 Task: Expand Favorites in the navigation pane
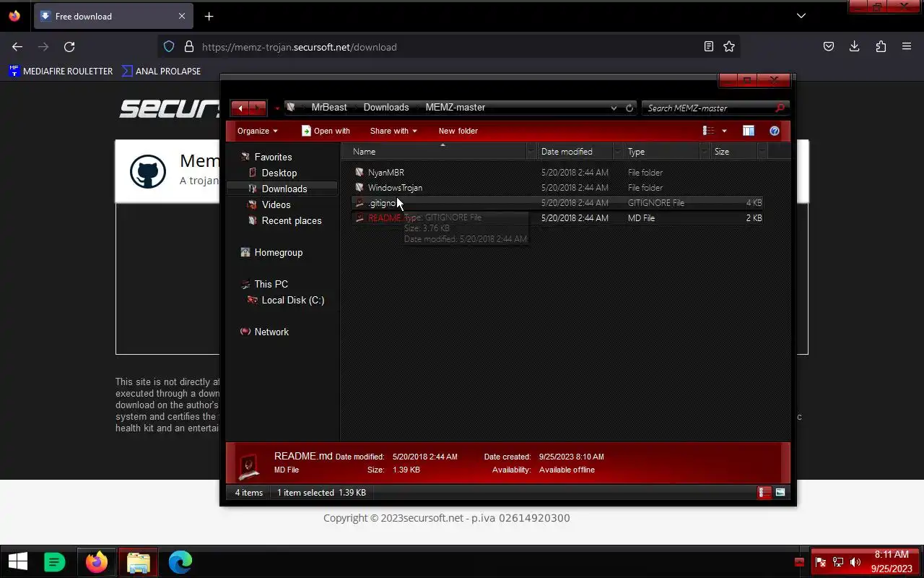tap(273, 157)
